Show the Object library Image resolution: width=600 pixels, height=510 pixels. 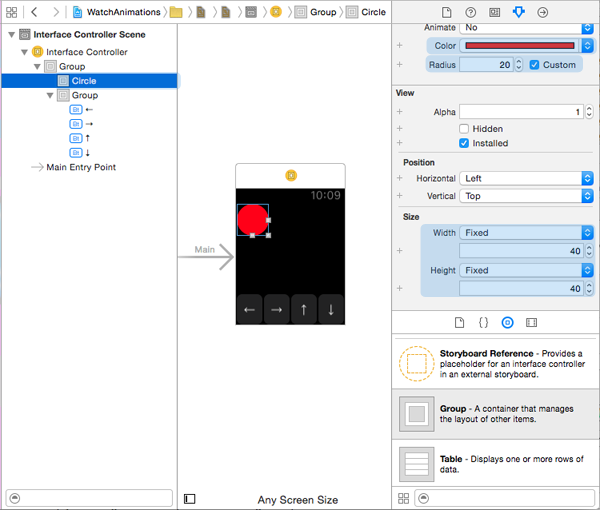[x=507, y=323]
